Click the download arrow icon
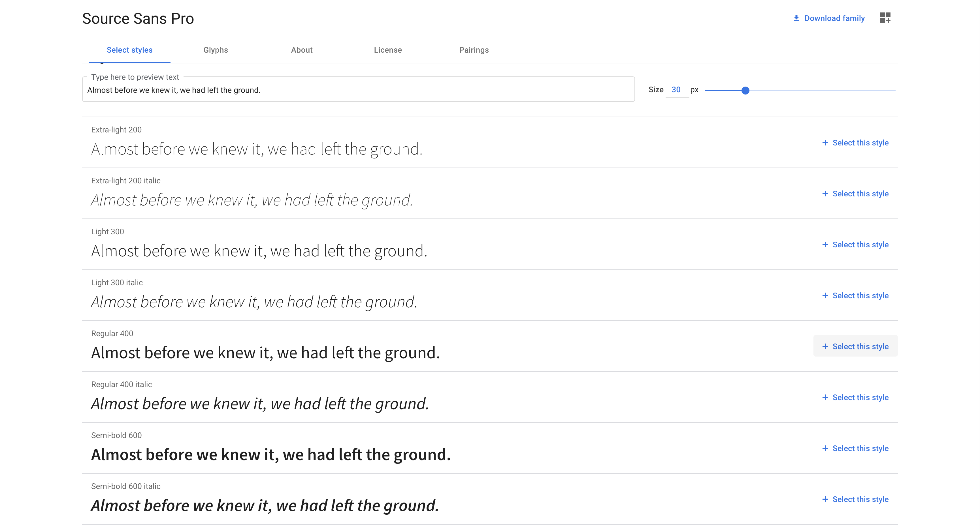 point(796,18)
